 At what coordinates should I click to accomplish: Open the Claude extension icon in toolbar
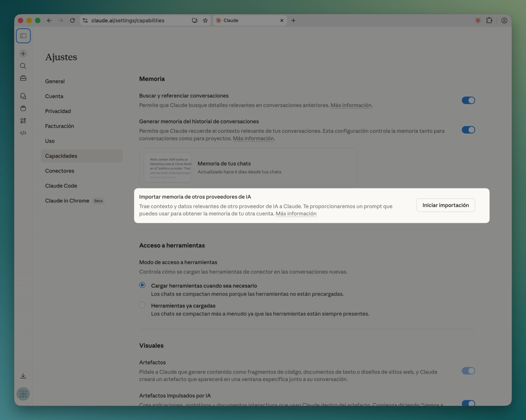coord(478,21)
